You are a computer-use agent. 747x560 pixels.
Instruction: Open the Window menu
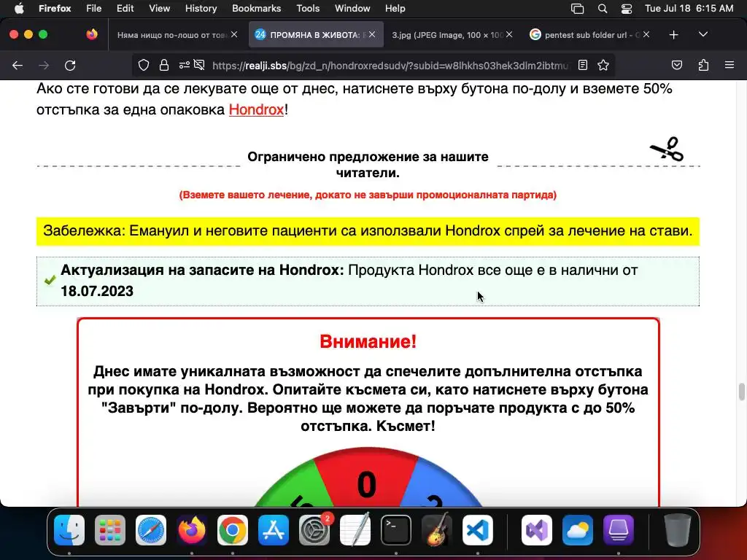click(x=352, y=9)
